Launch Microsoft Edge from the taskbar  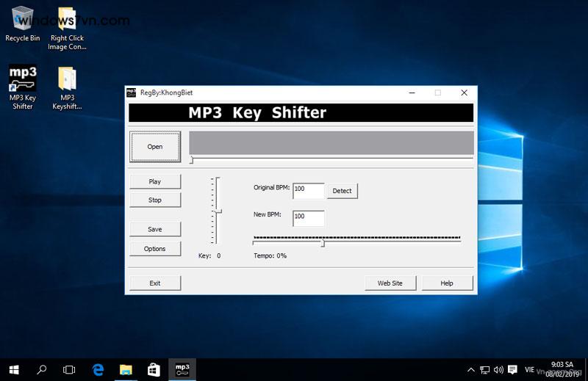(98, 370)
